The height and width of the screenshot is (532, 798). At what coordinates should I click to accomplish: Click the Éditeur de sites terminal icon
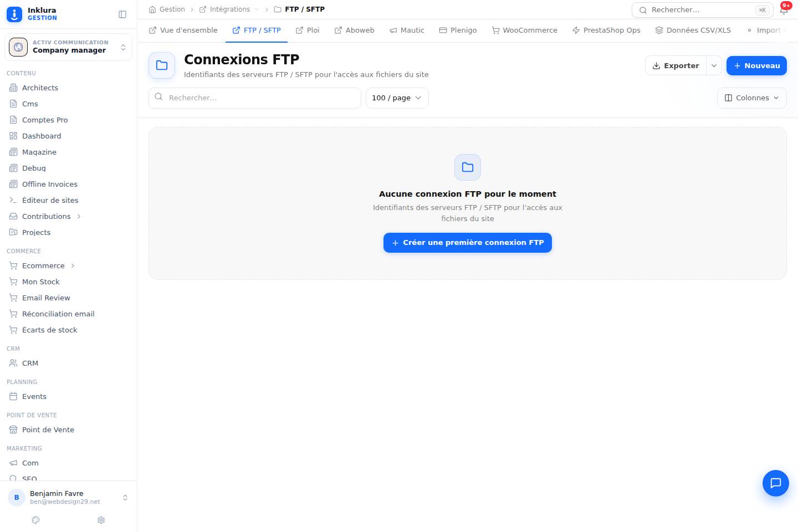pyautogui.click(x=13, y=200)
